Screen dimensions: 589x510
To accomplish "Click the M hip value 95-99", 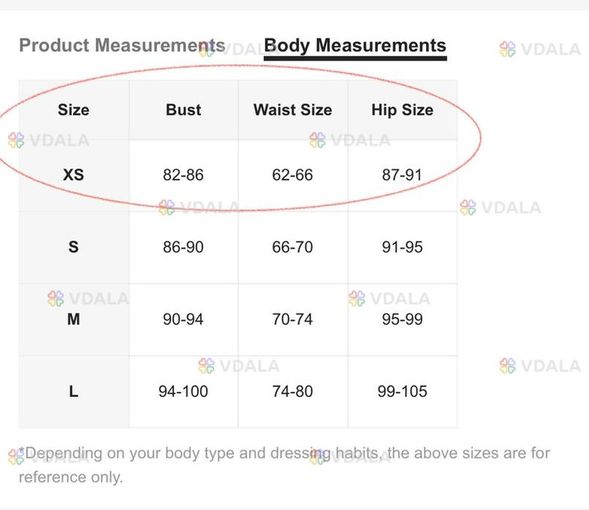I will click(x=402, y=320).
